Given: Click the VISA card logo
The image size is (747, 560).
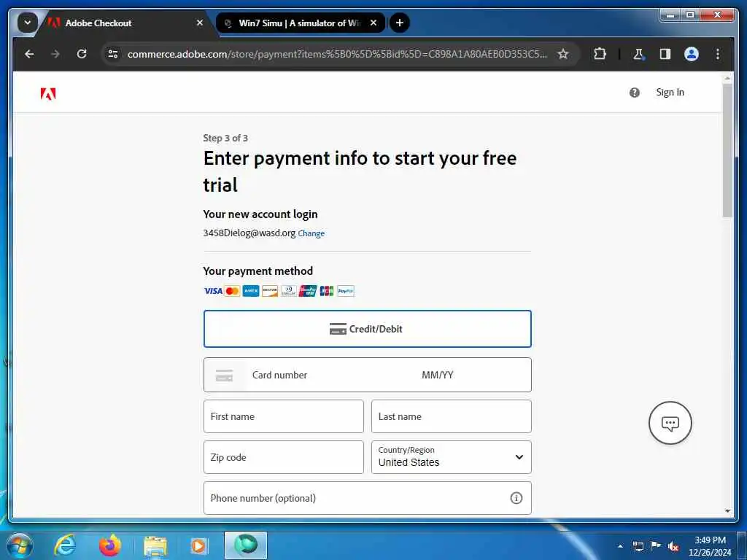Looking at the screenshot, I should click(213, 291).
